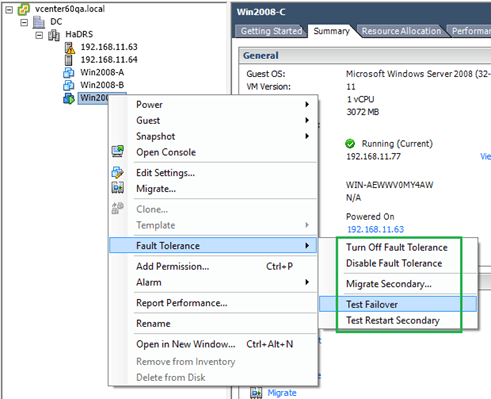
Task: Click the Win2008-A virtual machine icon
Action: click(69, 73)
